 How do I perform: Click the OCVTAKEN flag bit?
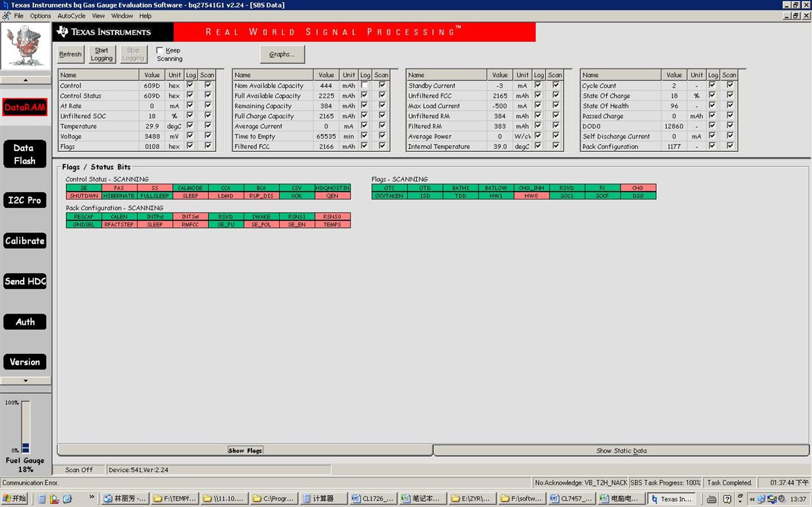(389, 196)
